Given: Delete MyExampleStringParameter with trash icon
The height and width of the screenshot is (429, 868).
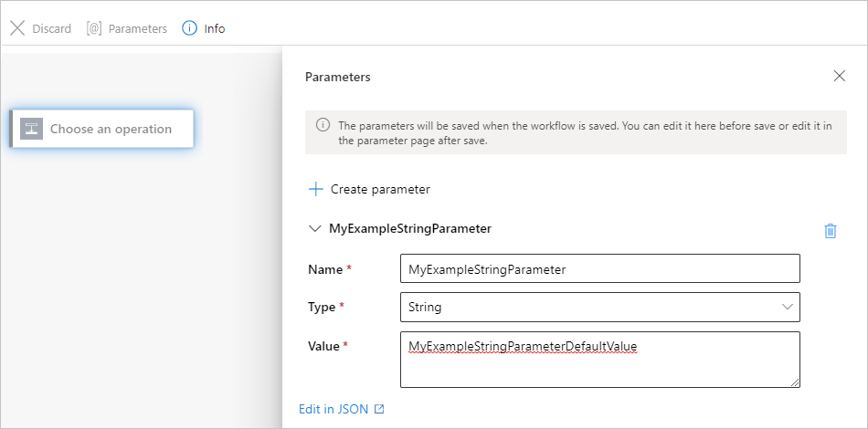Looking at the screenshot, I should pos(831,231).
